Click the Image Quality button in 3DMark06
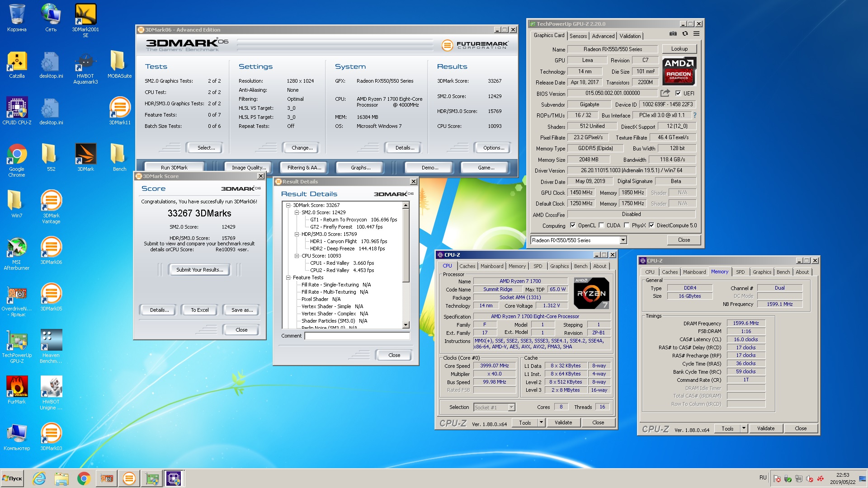The height and width of the screenshot is (488, 868). 249,167
